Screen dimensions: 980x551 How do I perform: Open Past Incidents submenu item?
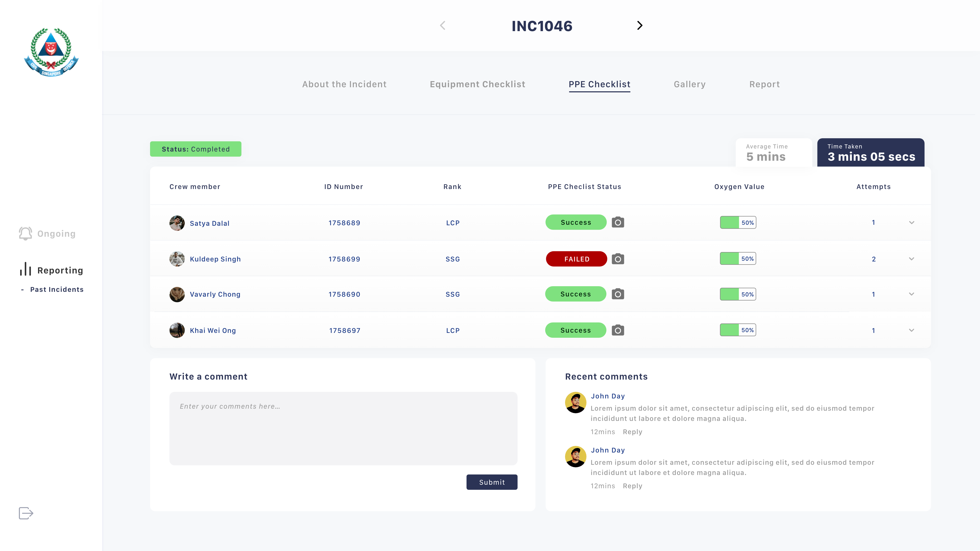click(x=57, y=289)
